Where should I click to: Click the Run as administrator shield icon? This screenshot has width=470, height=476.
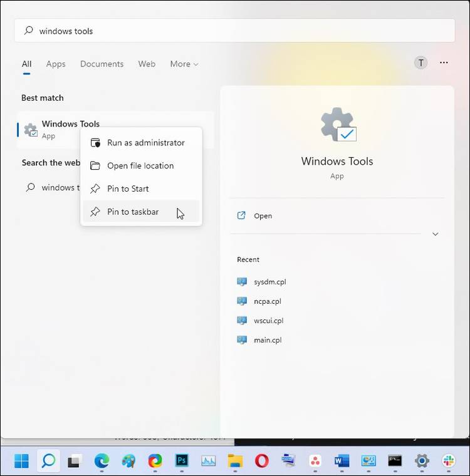coord(95,143)
